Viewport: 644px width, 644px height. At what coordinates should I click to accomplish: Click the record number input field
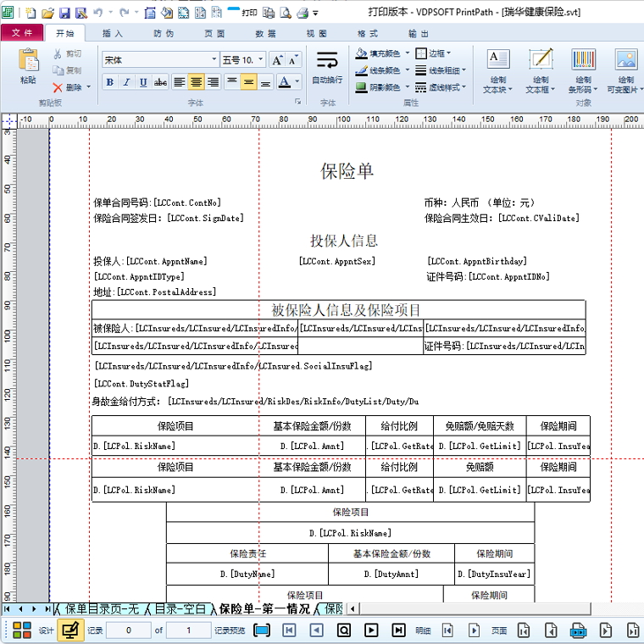coord(129,630)
